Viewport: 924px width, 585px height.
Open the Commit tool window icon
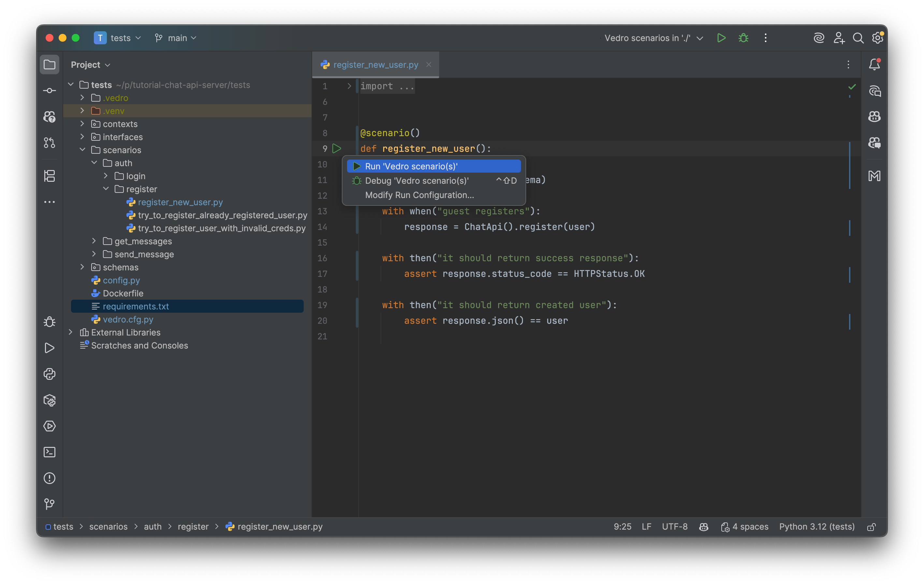pyautogui.click(x=49, y=91)
